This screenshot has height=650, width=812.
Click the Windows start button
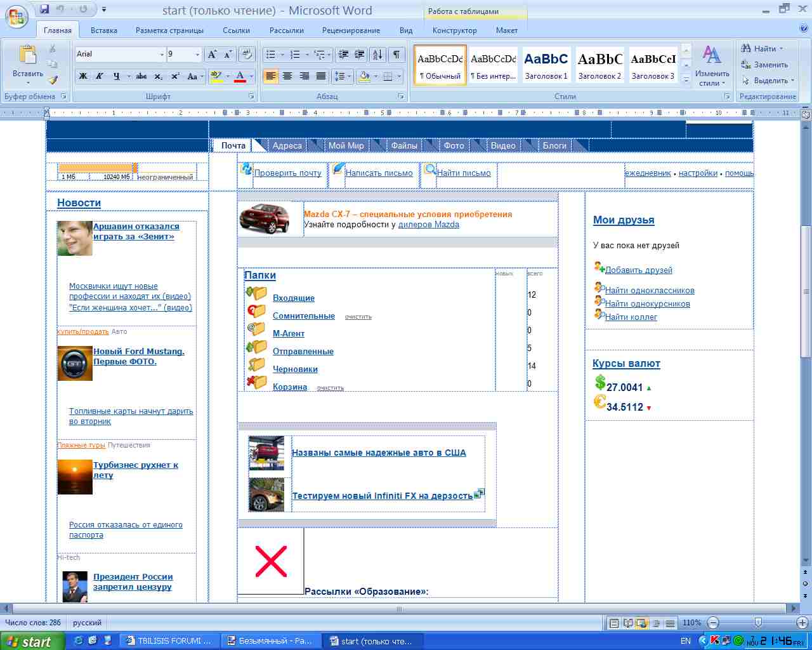32,641
